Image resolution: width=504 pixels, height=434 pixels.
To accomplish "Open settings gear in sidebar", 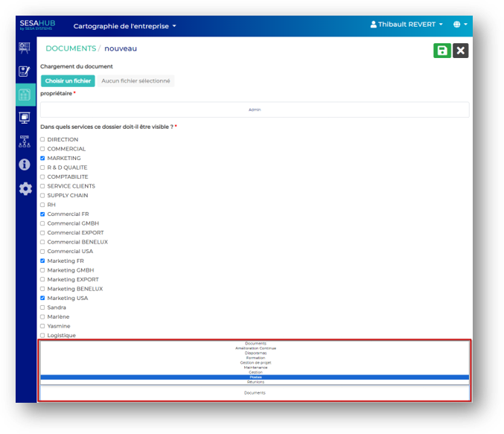I will click(25, 188).
